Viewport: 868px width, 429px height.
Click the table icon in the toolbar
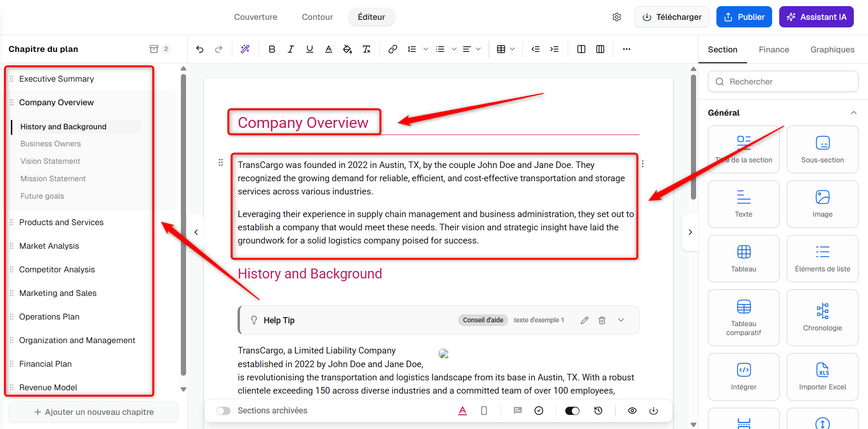point(502,49)
